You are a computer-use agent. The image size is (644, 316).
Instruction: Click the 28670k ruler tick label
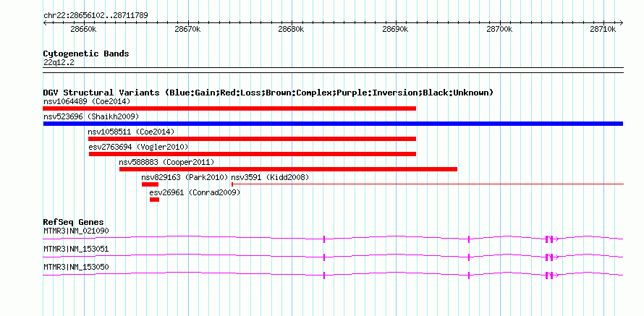pyautogui.click(x=187, y=30)
